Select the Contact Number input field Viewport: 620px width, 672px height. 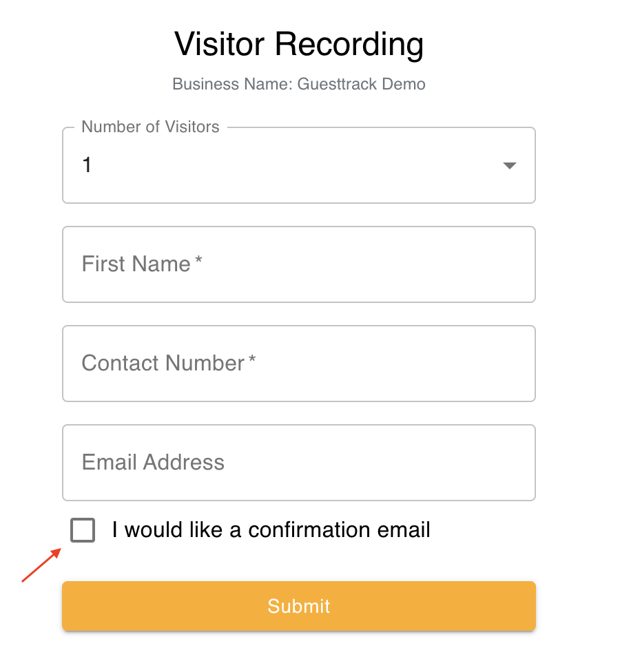299,364
